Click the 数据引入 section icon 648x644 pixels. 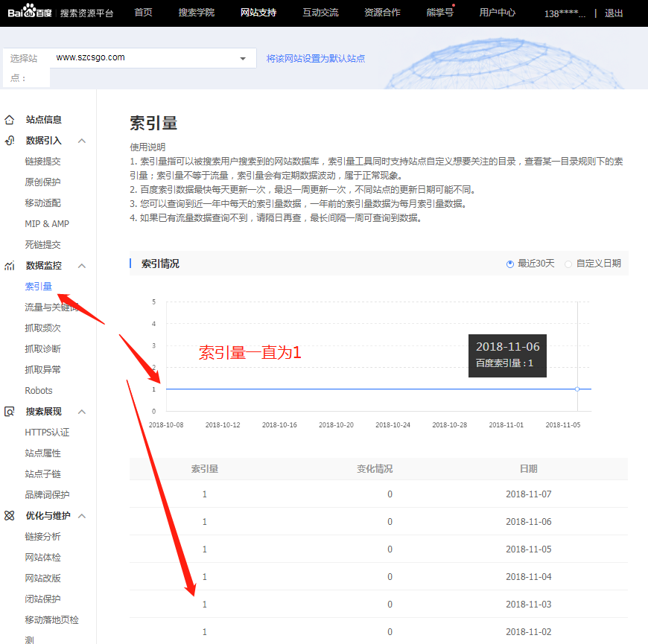10,140
